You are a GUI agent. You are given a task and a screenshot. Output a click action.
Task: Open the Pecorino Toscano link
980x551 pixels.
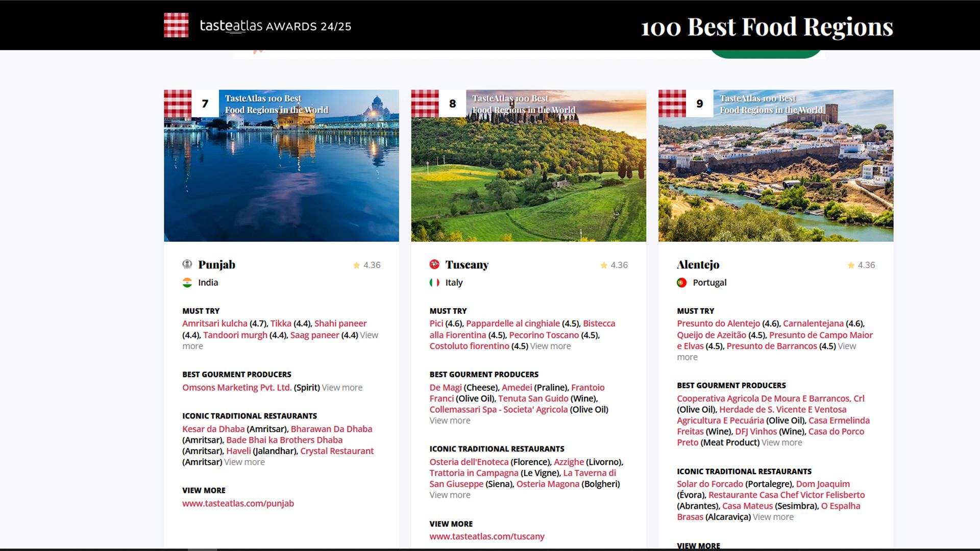click(x=544, y=335)
